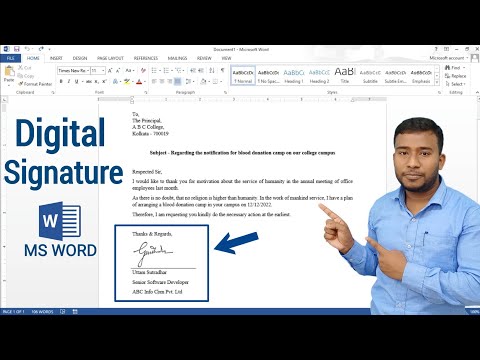Click Align Left icon
The height and width of the screenshot is (360, 480).
pos(154,82)
